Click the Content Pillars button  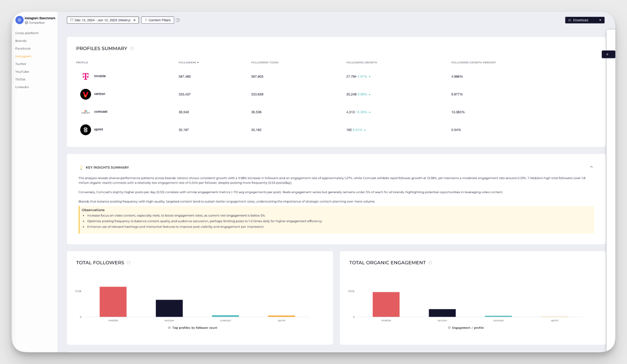(157, 20)
